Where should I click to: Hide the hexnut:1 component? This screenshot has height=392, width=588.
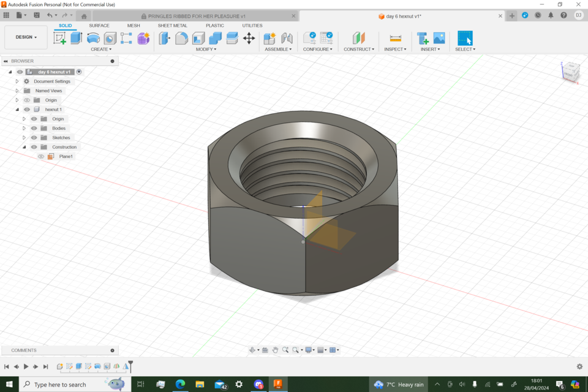[26, 109]
